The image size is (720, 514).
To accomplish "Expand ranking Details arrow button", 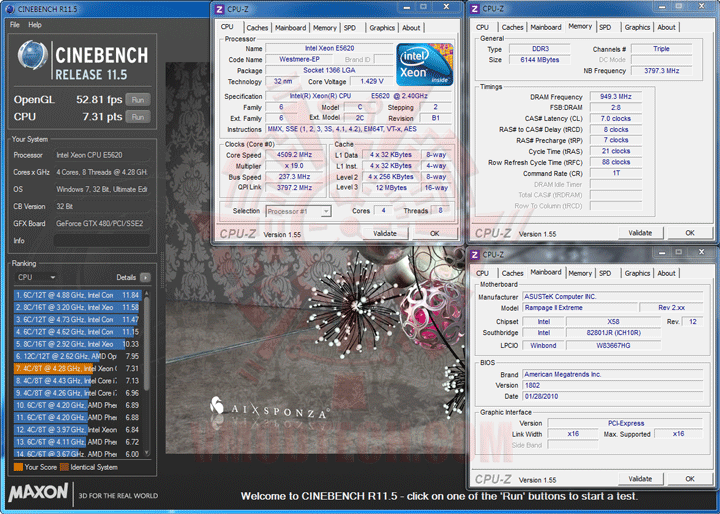I will click(145, 277).
